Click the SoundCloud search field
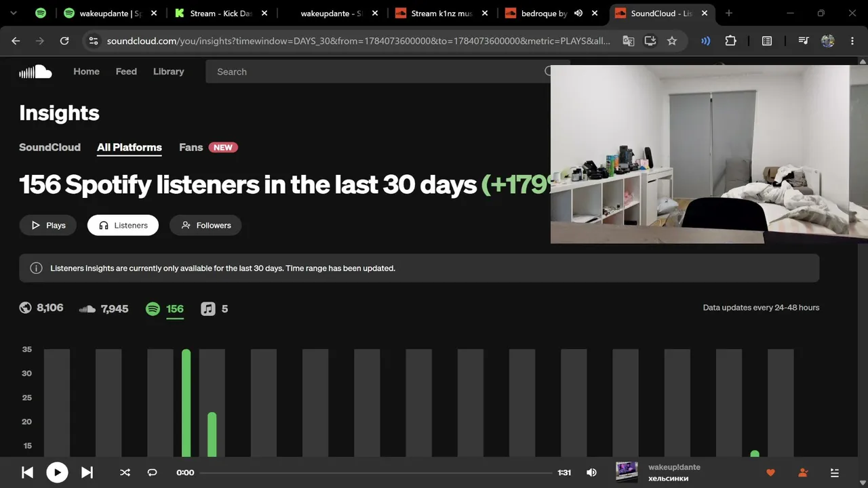The width and height of the screenshot is (868, 488). tap(378, 72)
